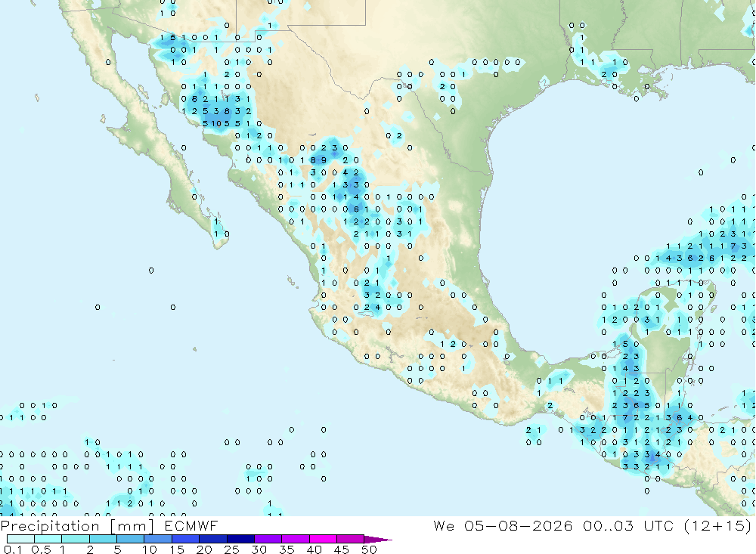Click the legend value "45"
756x554 pixels.
coord(342,549)
